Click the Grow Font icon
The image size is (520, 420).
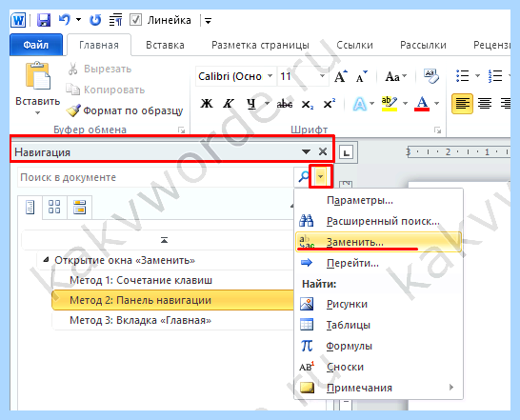tap(340, 76)
